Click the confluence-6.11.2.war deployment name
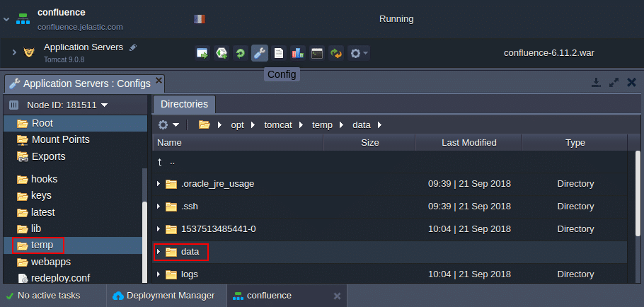This screenshot has width=644, height=307. 549,52
